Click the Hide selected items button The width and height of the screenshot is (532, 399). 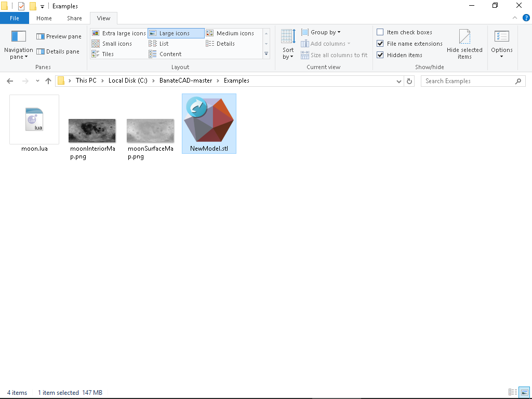point(465,45)
